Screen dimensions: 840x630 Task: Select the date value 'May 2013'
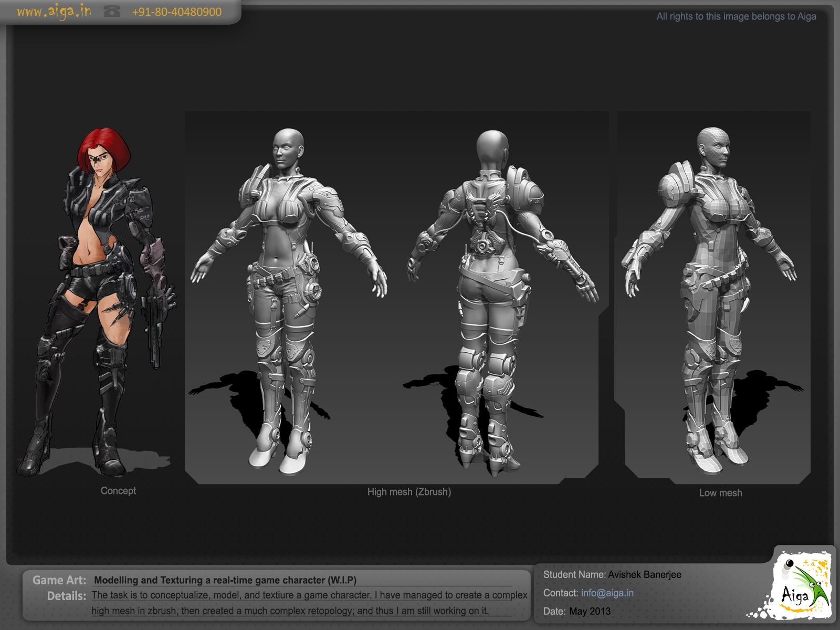click(x=590, y=611)
